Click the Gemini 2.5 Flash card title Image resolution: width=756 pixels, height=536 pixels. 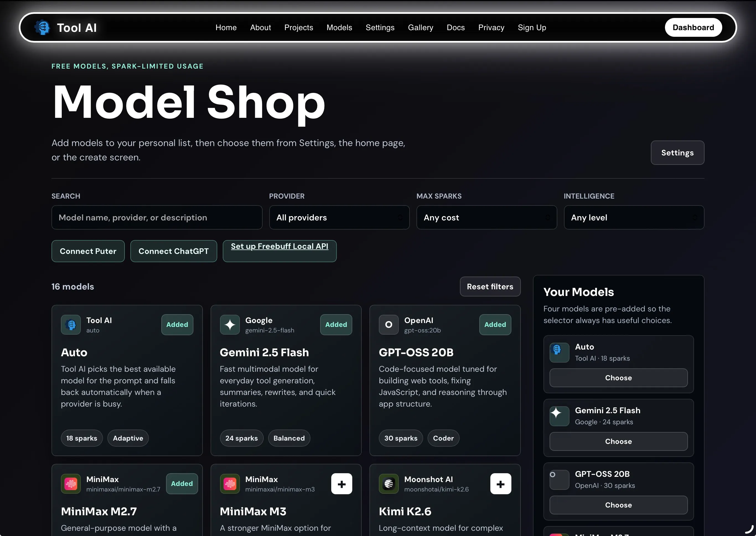point(265,352)
